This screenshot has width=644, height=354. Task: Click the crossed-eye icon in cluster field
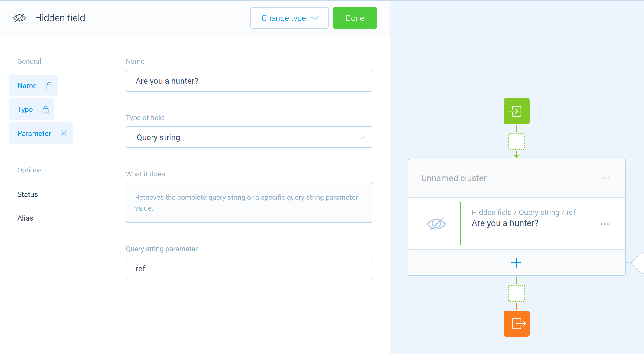tap(436, 224)
